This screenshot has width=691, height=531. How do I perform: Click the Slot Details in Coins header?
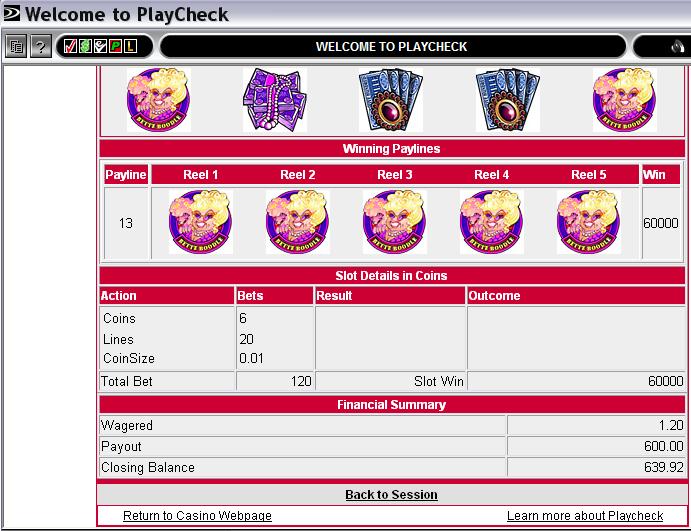pos(392,275)
